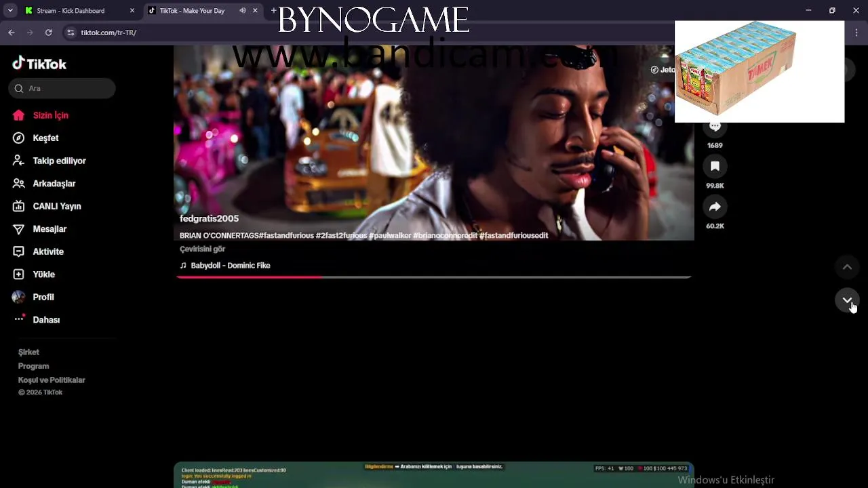This screenshot has height=488, width=868.
Task: Open fedgratis2005 profile link
Action: pyautogui.click(x=209, y=219)
